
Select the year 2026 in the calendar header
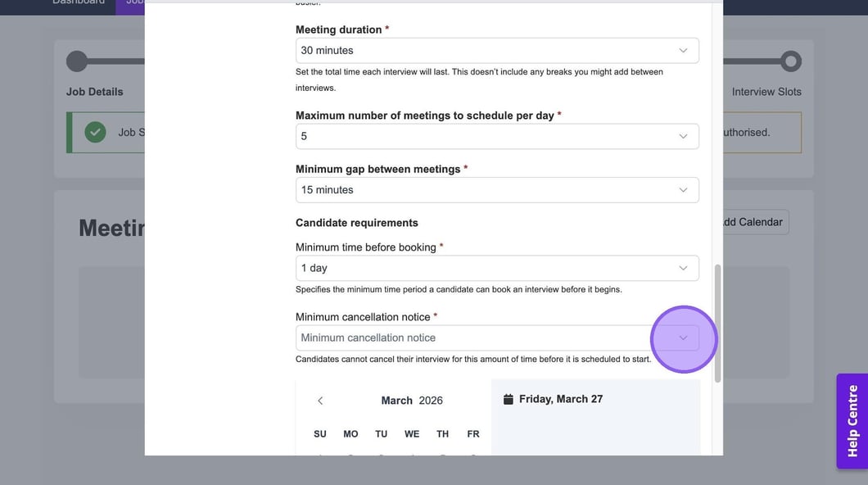(431, 401)
